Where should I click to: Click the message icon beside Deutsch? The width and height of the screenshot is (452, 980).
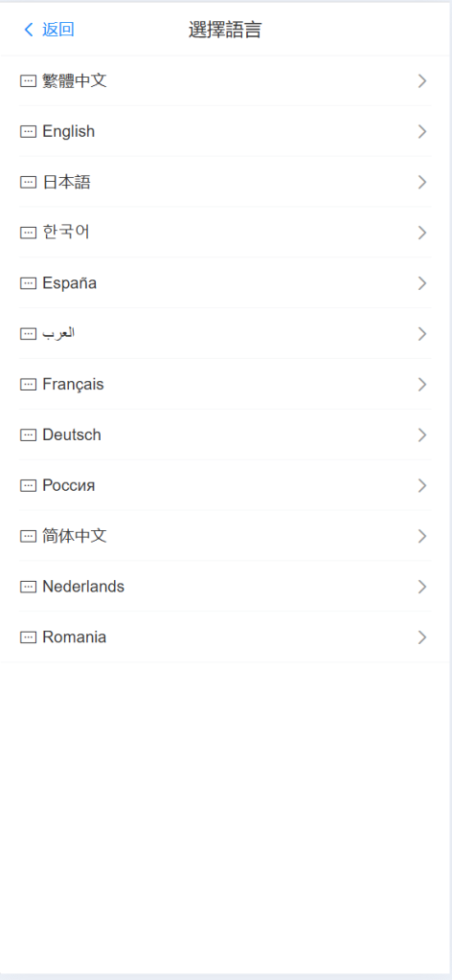(x=28, y=435)
